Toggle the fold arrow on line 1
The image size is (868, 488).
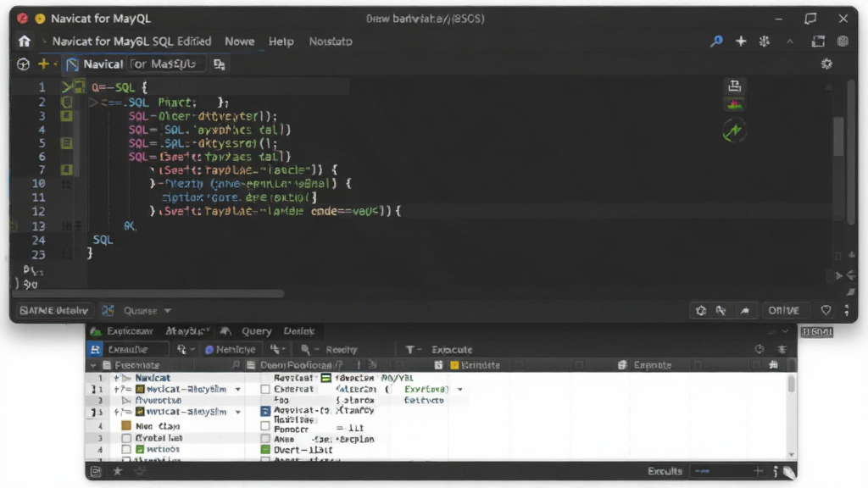66,87
